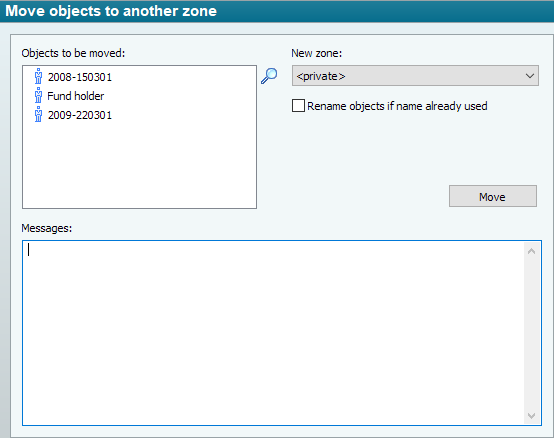Click the Messages scrollbar up arrow

(x=531, y=251)
